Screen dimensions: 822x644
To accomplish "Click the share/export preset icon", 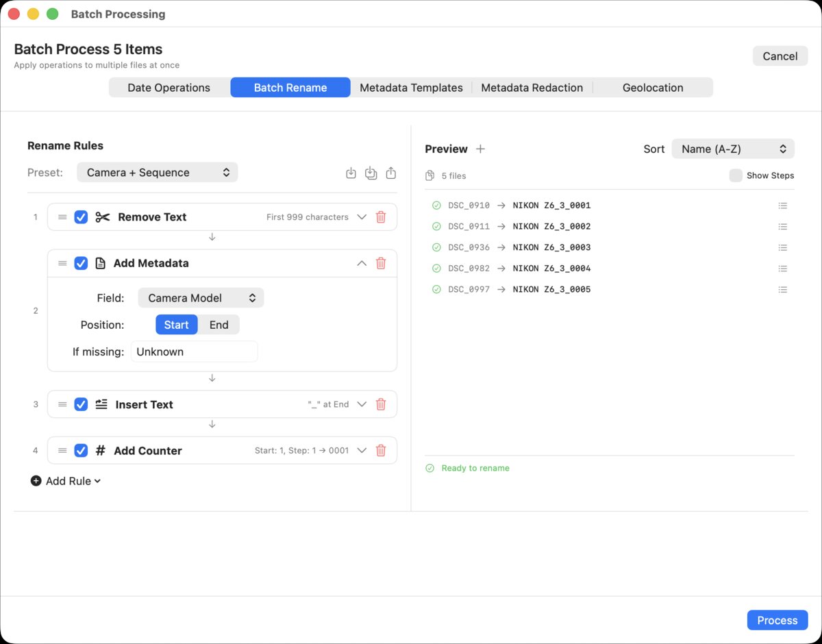I will click(390, 173).
